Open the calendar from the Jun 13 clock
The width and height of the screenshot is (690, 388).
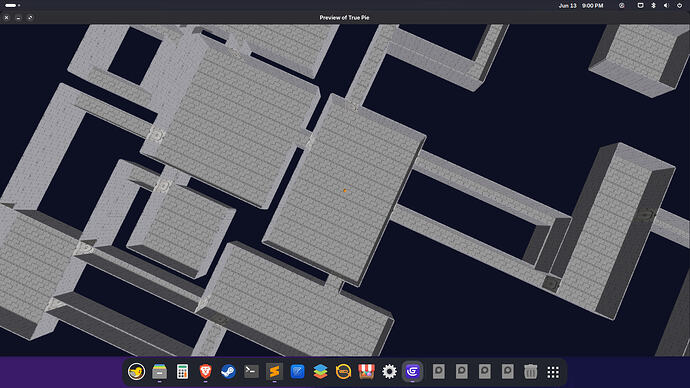[581, 6]
